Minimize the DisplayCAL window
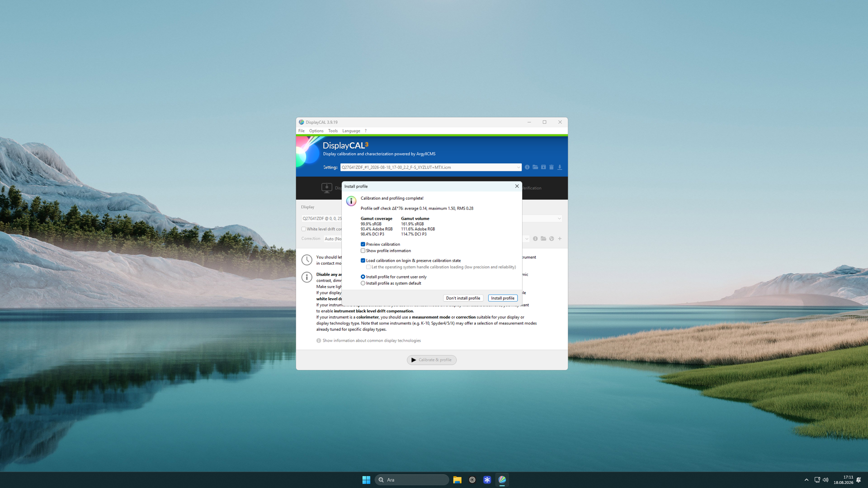This screenshot has height=488, width=868. [529, 122]
